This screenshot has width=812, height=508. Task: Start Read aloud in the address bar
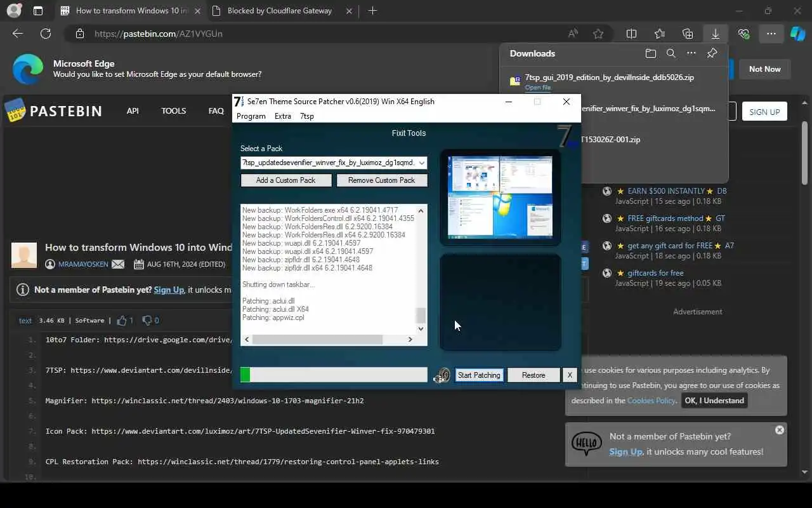coord(573,34)
